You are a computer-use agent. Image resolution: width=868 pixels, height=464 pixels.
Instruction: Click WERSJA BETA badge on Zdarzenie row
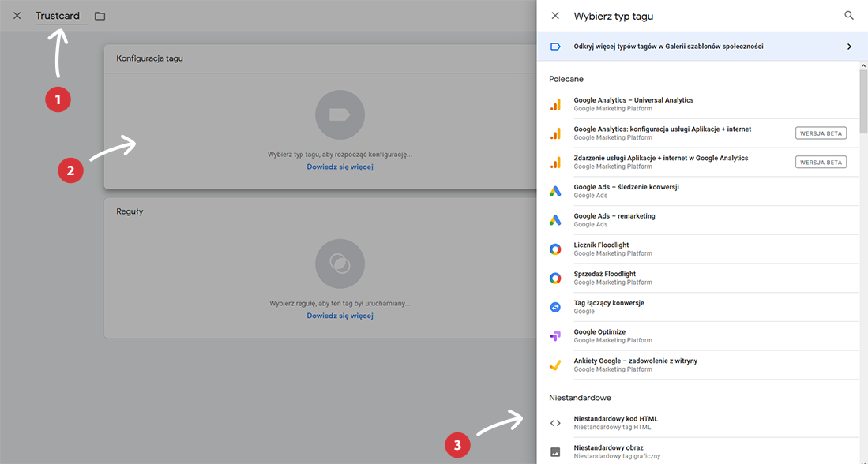[x=821, y=162]
